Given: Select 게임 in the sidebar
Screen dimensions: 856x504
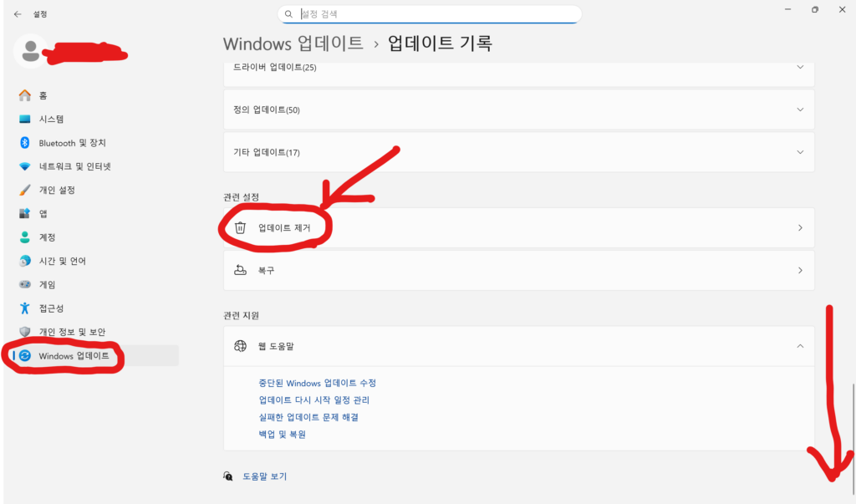Looking at the screenshot, I should pyautogui.click(x=47, y=284).
